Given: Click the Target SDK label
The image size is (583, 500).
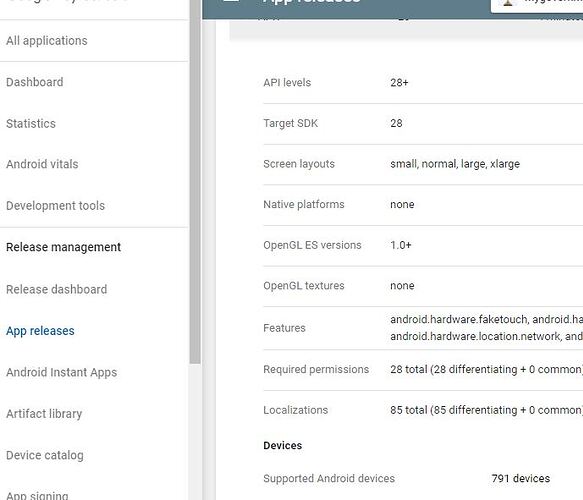Looking at the screenshot, I should pos(290,123).
